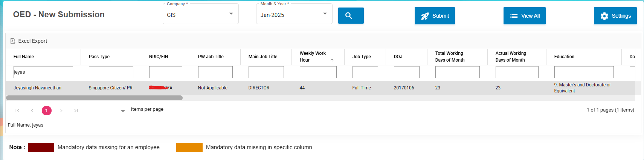Open View All submissions
This screenshot has height=160, width=644.
point(524,16)
